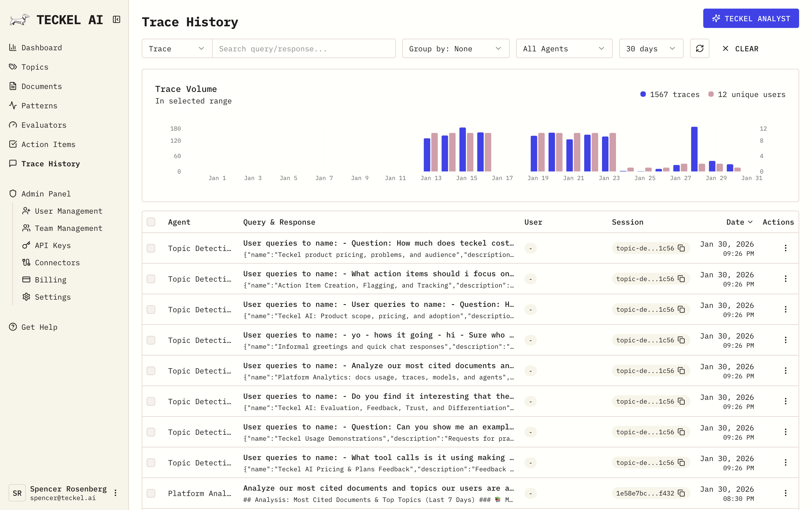Copy session ID of first trace row

pyautogui.click(x=681, y=248)
